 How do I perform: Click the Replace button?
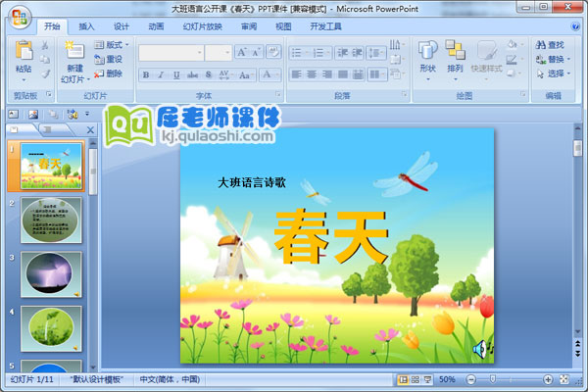point(553,59)
